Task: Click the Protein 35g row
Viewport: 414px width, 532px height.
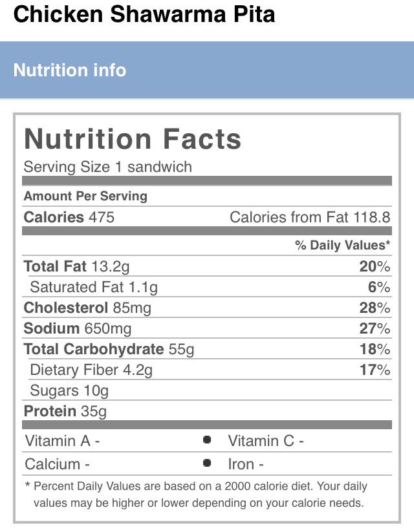Action: [207, 411]
